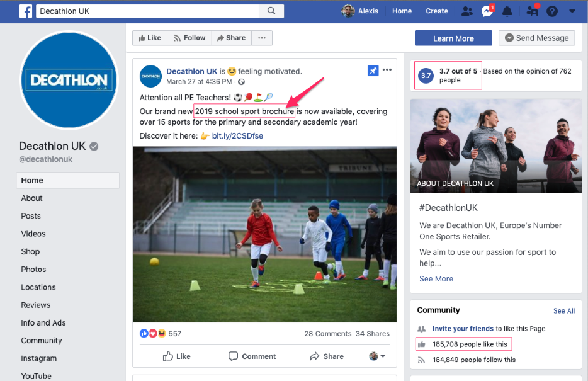The width and height of the screenshot is (588, 381).
Task: Click the verified badge next to Decathlon UK
Action: (94, 146)
